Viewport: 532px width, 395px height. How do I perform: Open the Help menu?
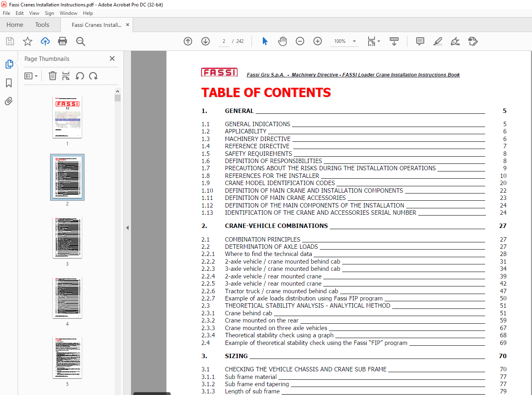click(88, 13)
